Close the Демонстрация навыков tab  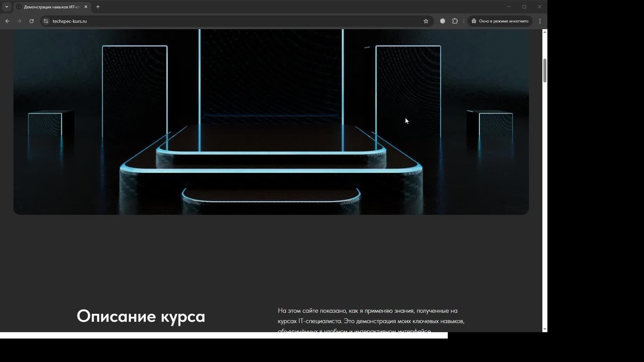(x=86, y=7)
